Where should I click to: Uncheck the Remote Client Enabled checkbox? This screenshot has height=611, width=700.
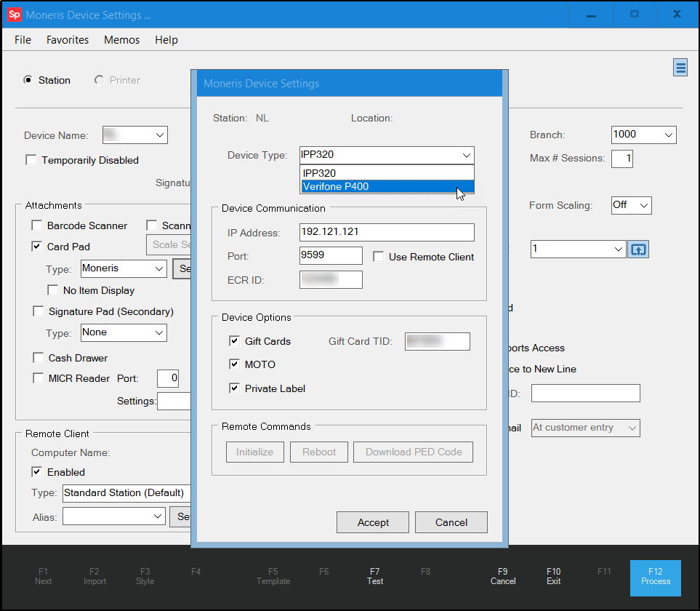[37, 472]
